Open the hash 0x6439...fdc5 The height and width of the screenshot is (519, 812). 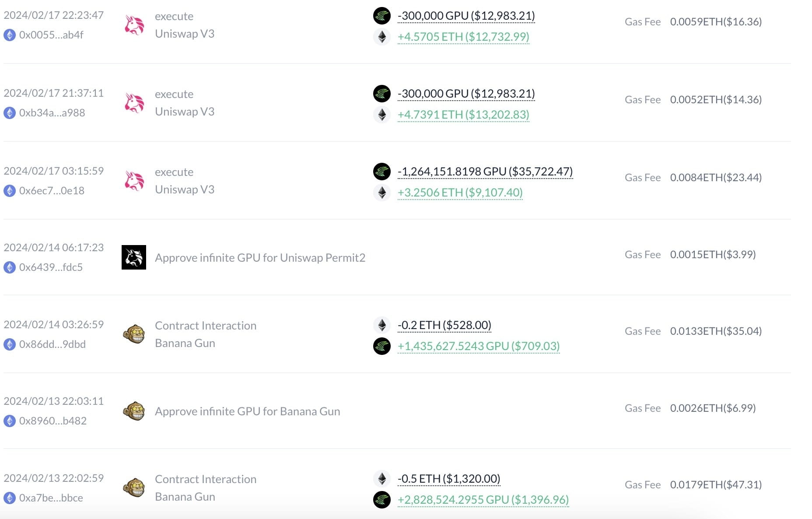pos(52,267)
